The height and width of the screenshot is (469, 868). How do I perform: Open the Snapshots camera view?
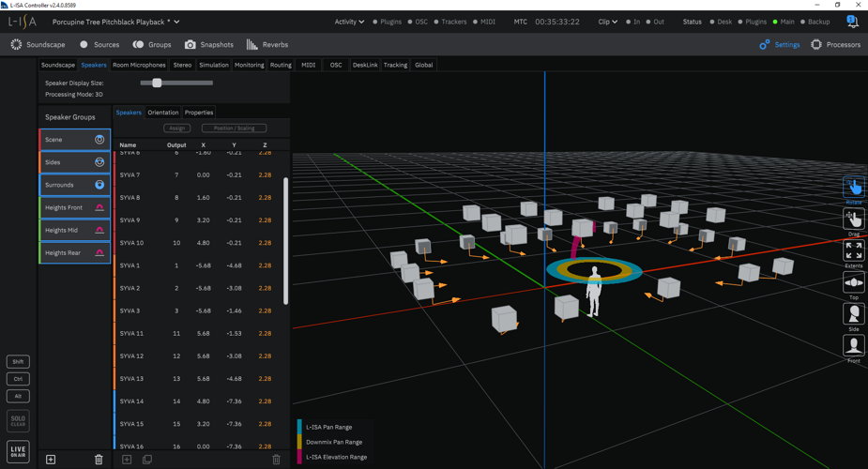pos(208,44)
